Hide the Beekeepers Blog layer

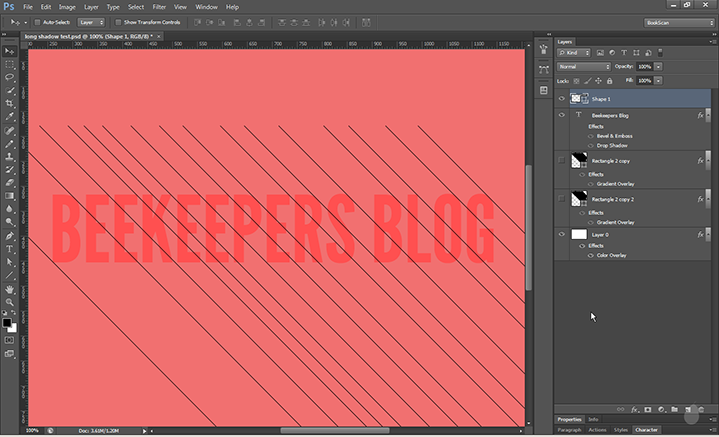point(561,116)
